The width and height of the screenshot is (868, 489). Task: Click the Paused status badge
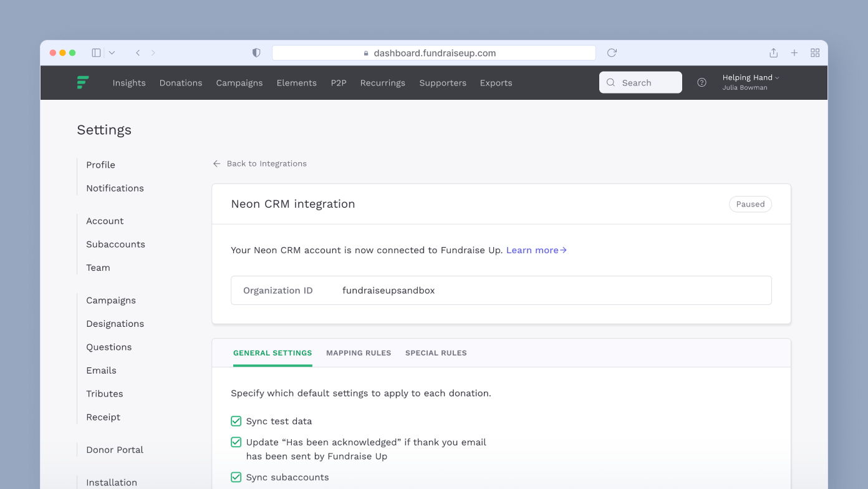point(750,204)
